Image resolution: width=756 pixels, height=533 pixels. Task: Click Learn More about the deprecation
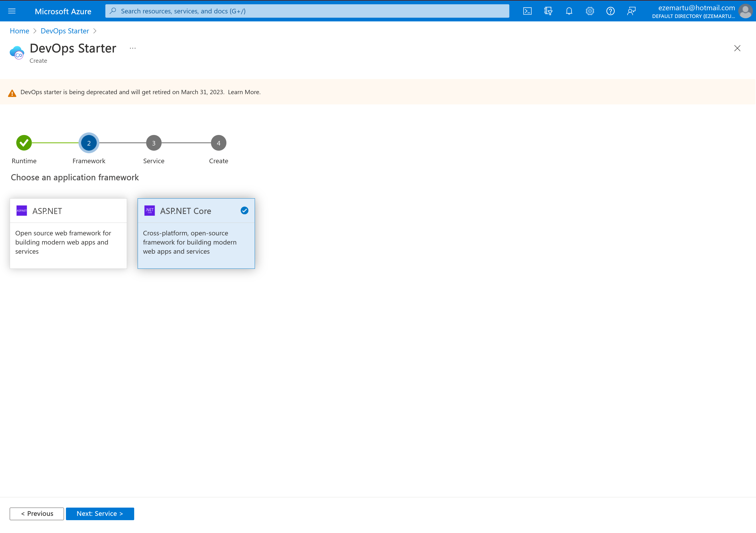point(243,92)
